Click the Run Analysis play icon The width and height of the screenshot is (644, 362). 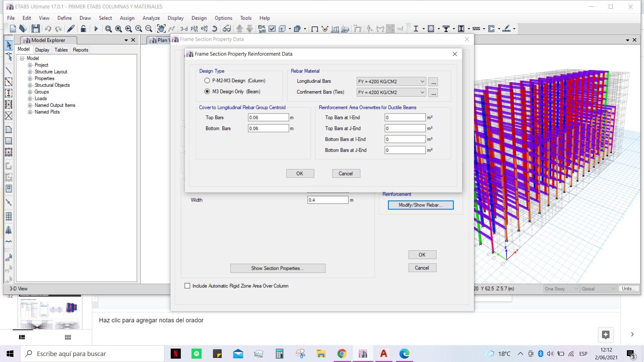coord(96,29)
